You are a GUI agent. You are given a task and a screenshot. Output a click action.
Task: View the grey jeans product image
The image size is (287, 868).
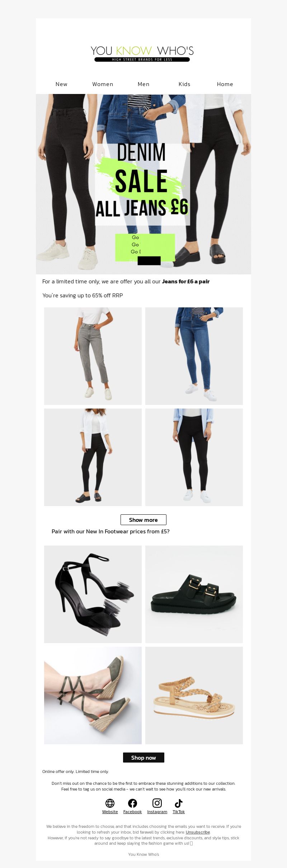click(x=93, y=356)
